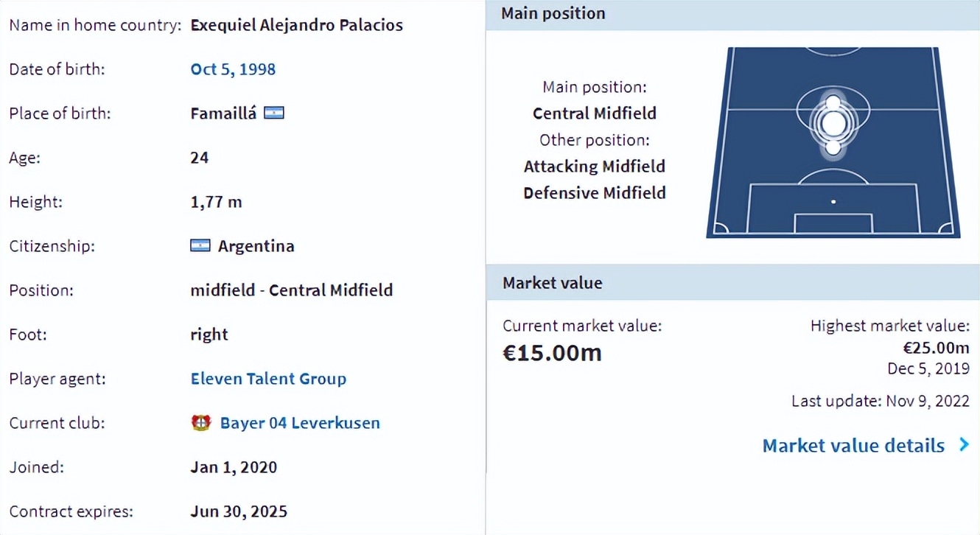
Task: Open the Eleven Talent Group agent link
Action: [268, 379]
